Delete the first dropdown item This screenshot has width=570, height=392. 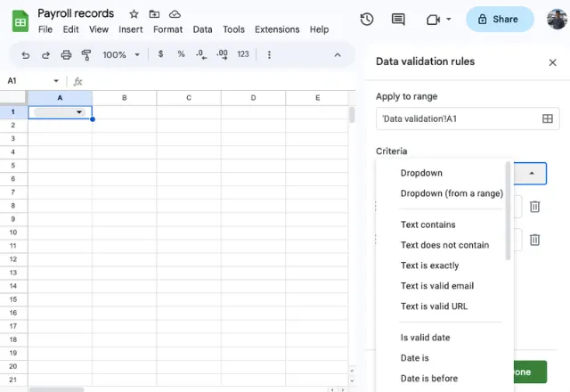534,207
